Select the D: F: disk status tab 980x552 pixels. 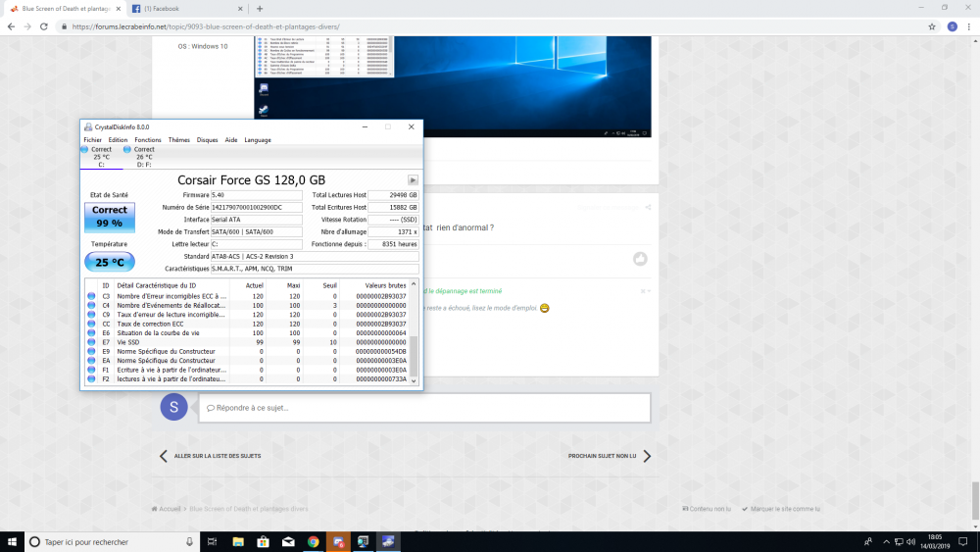coord(144,157)
